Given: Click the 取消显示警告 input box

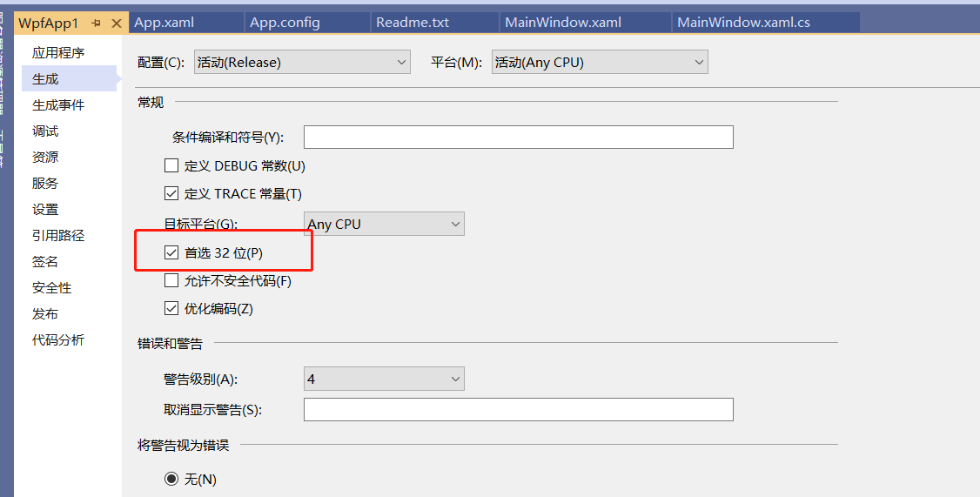Looking at the screenshot, I should click(x=518, y=410).
